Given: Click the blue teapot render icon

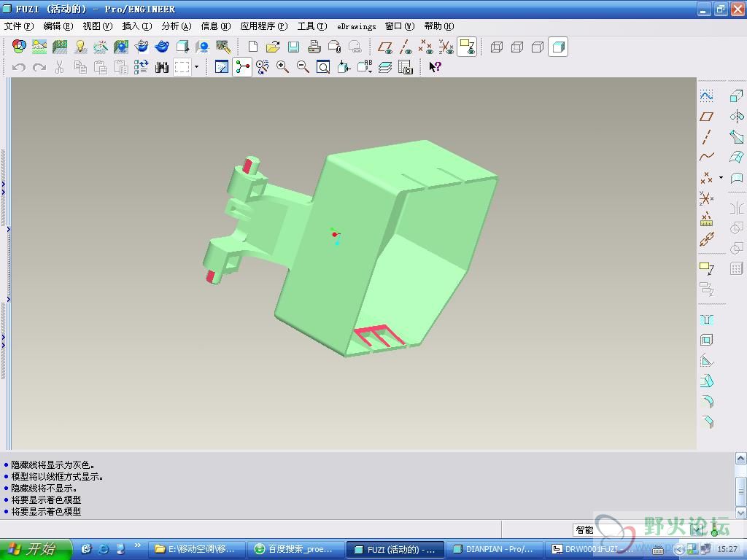Looking at the screenshot, I should (162, 47).
